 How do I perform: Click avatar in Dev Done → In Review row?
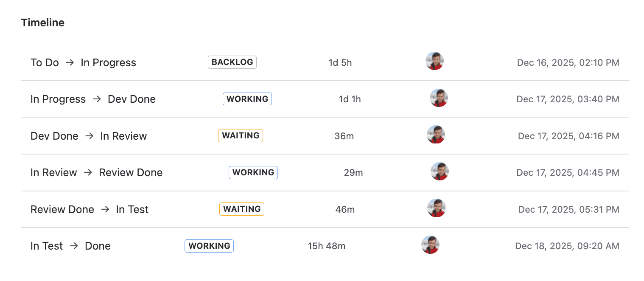pyautogui.click(x=436, y=135)
